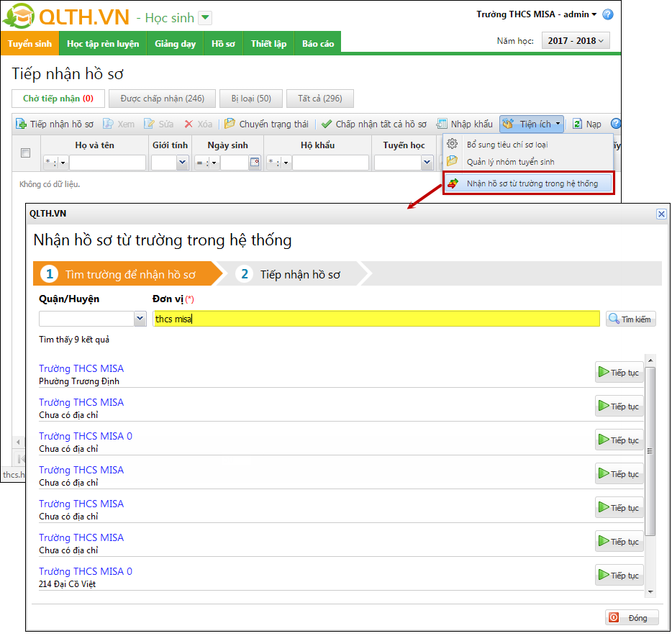The width and height of the screenshot is (672, 636).
Task: Click the Nhập khẩu import icon
Action: tap(442, 124)
